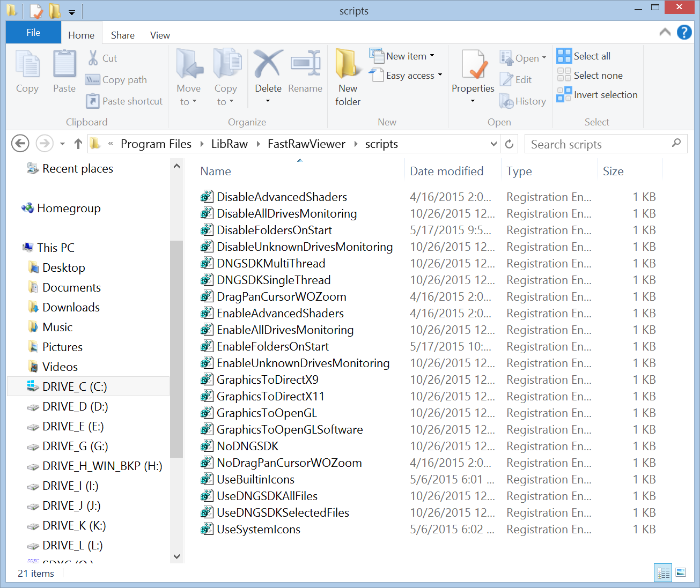
Task: Collapse the ribbon with the chevron
Action: [x=665, y=33]
